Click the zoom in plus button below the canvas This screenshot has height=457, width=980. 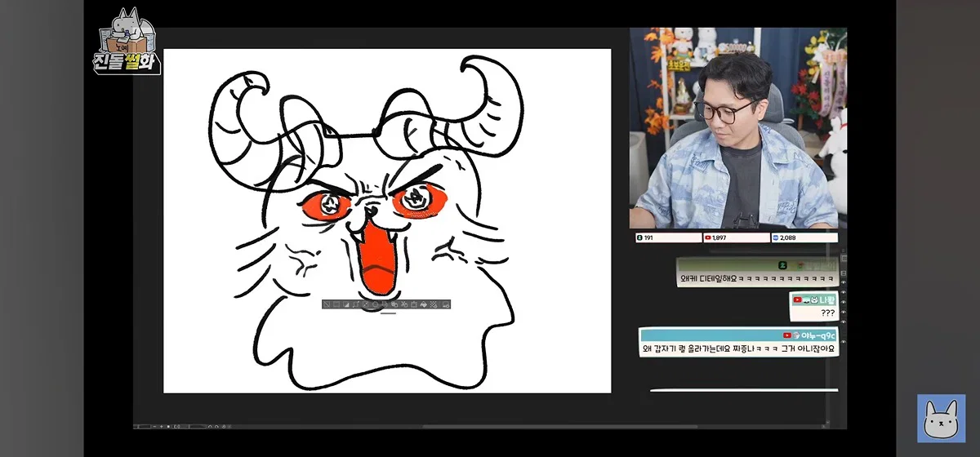pos(162,426)
